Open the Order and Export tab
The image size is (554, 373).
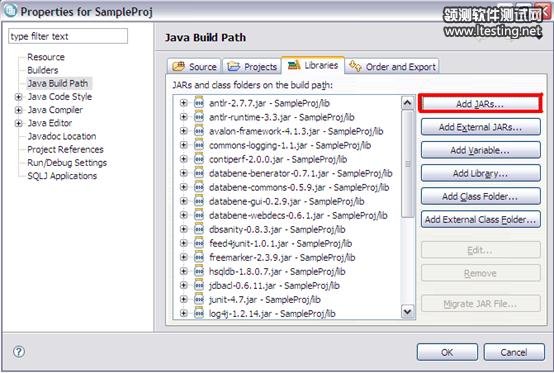392,66
